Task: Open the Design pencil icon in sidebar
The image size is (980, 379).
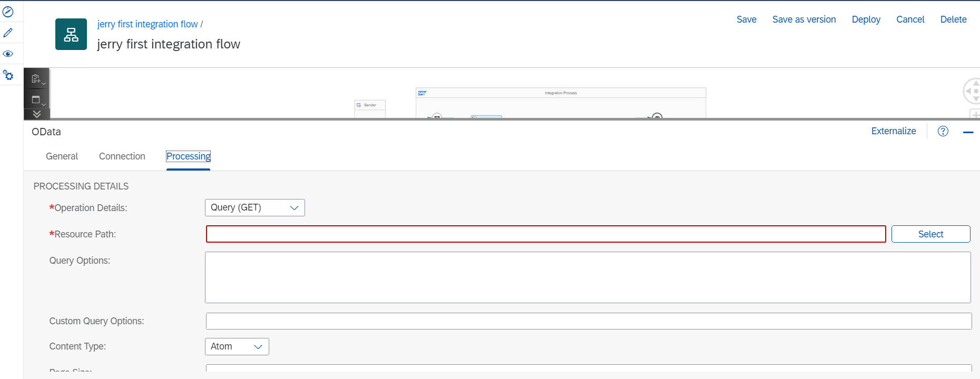Action: (x=8, y=33)
